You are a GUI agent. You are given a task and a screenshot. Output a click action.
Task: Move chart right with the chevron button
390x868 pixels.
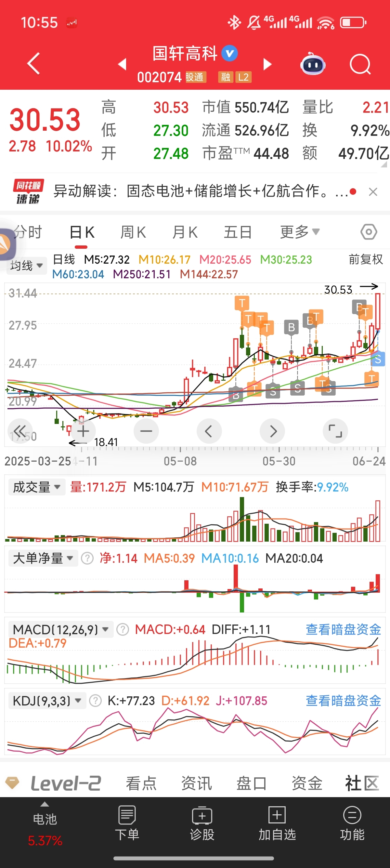click(x=272, y=431)
